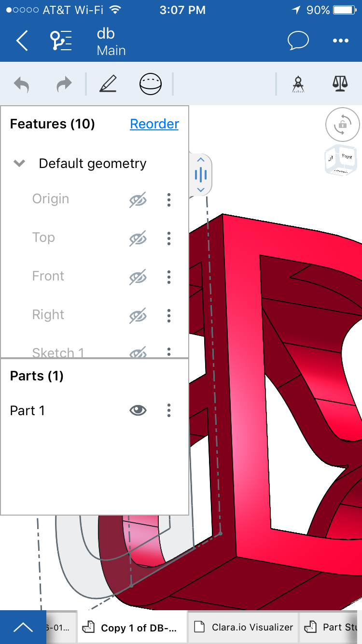Select the sketch pencil tool
This screenshot has width=362, height=644.
pyautogui.click(x=108, y=84)
